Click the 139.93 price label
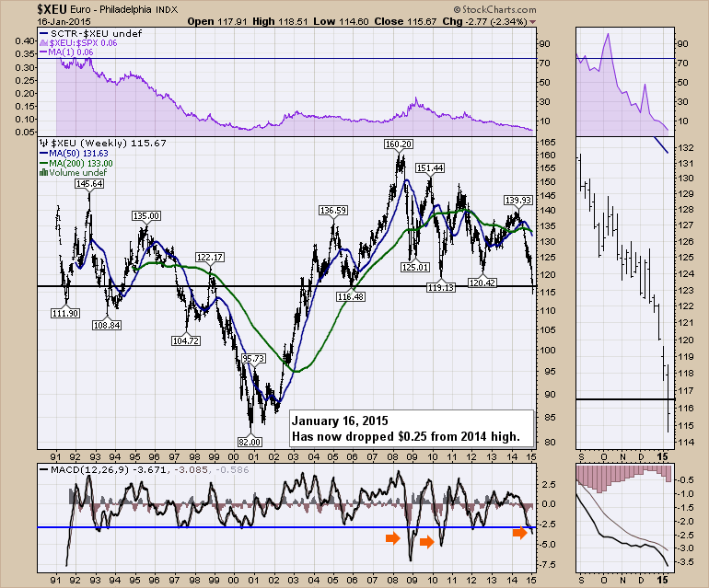 pos(518,201)
